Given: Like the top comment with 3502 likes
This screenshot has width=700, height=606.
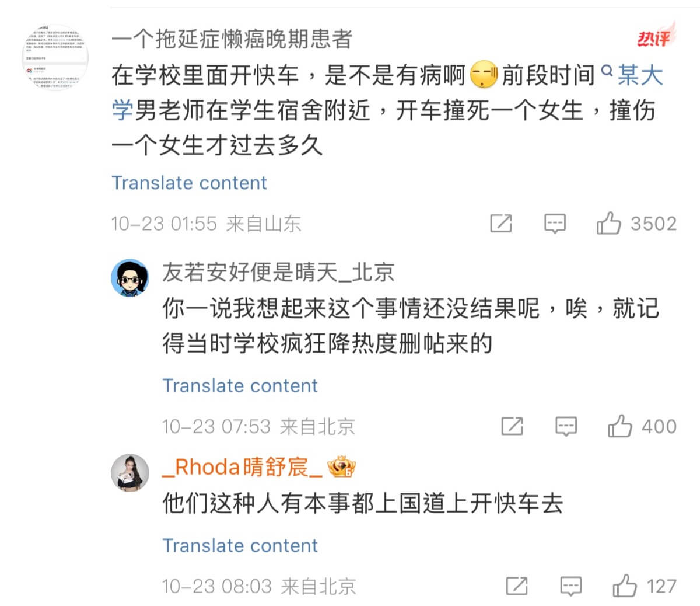Looking at the screenshot, I should point(608,224).
